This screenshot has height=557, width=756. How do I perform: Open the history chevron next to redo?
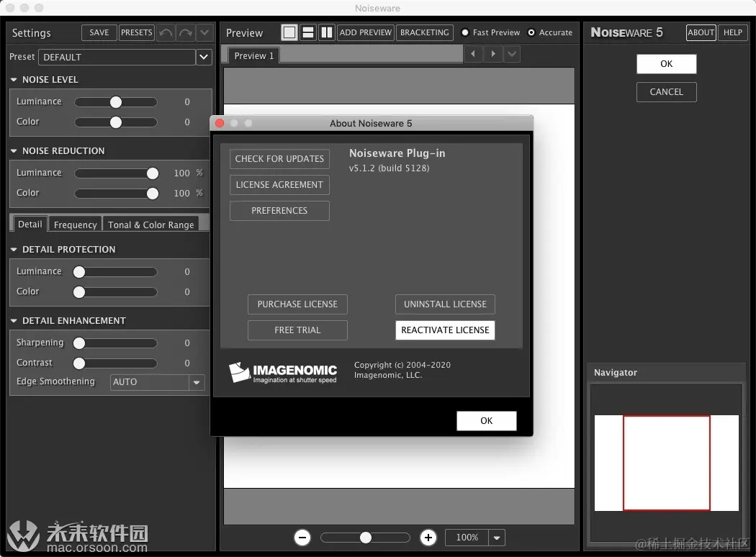(204, 33)
